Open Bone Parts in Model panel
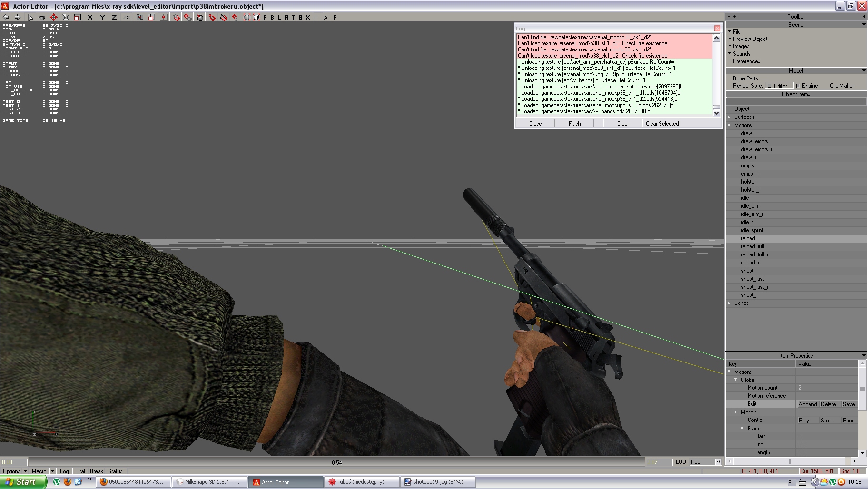The width and height of the screenshot is (868, 489). point(745,78)
